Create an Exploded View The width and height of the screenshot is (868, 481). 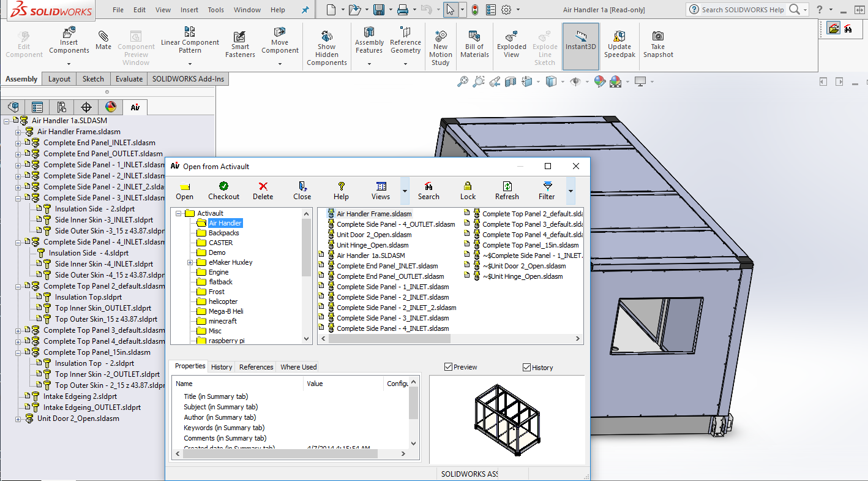point(512,44)
